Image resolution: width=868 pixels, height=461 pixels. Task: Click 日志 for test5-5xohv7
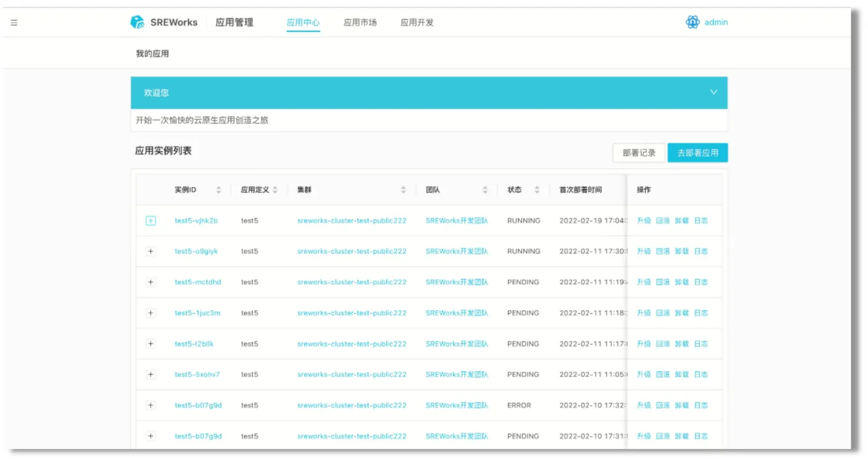click(701, 375)
